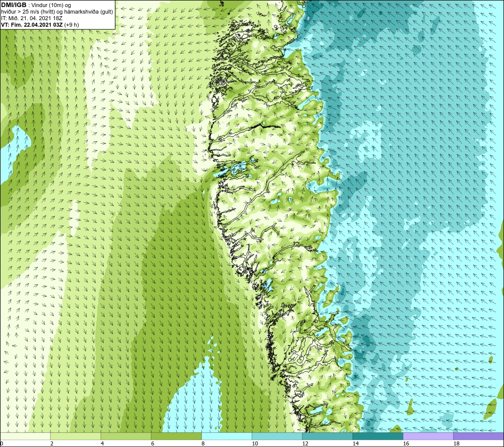
Task: Click the darker purple swatch above 18 m/s
Action: pos(479,436)
